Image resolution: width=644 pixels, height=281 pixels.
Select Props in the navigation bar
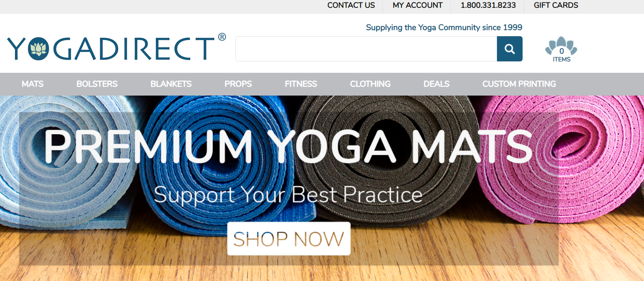(x=238, y=84)
